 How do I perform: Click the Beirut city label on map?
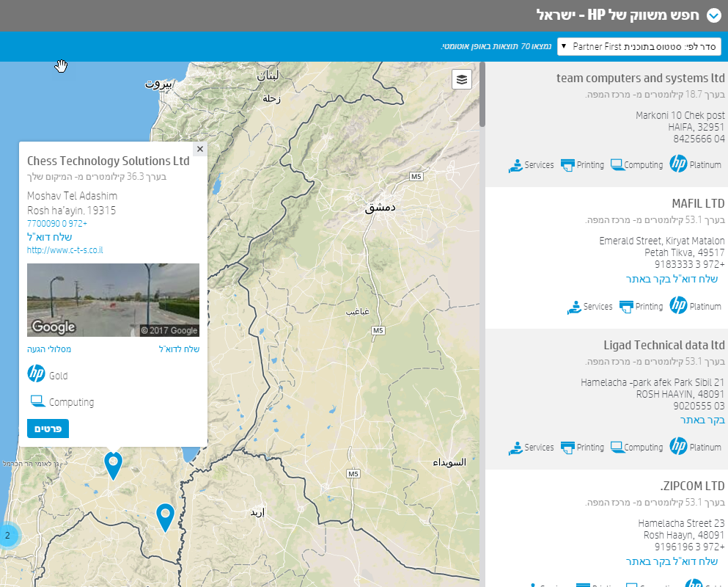pos(158,84)
